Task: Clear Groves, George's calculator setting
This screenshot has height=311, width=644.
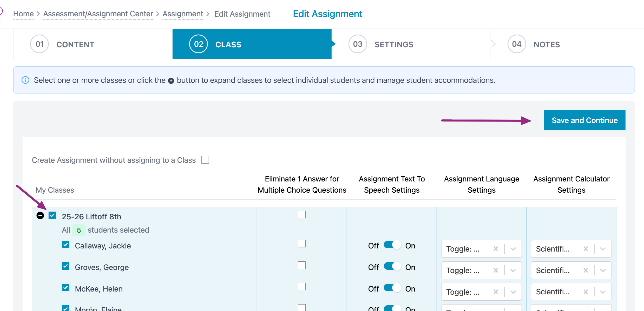Action: 586,270
